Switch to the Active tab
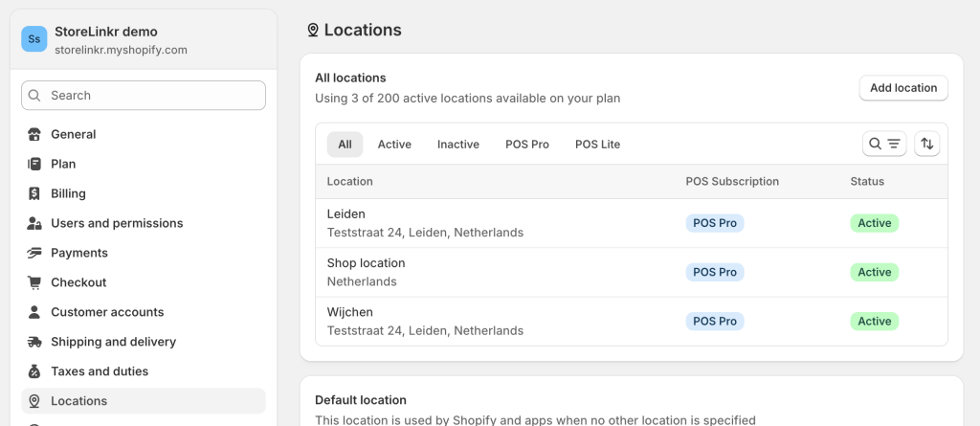The image size is (980, 426). (394, 145)
